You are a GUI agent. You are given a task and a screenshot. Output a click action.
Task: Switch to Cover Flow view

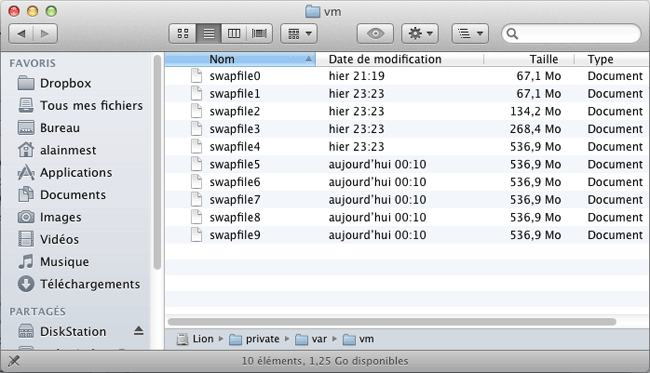[x=260, y=34]
